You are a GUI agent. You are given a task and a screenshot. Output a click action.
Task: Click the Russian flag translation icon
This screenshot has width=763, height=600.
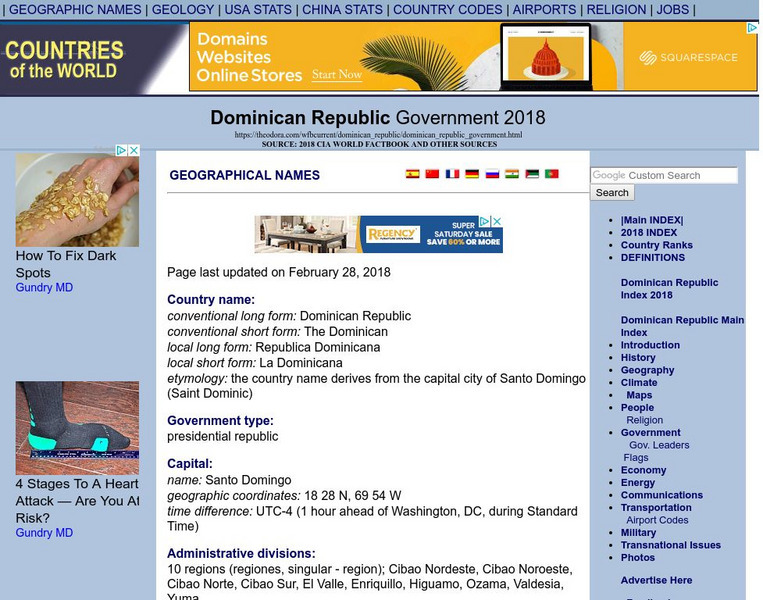pyautogui.click(x=492, y=174)
